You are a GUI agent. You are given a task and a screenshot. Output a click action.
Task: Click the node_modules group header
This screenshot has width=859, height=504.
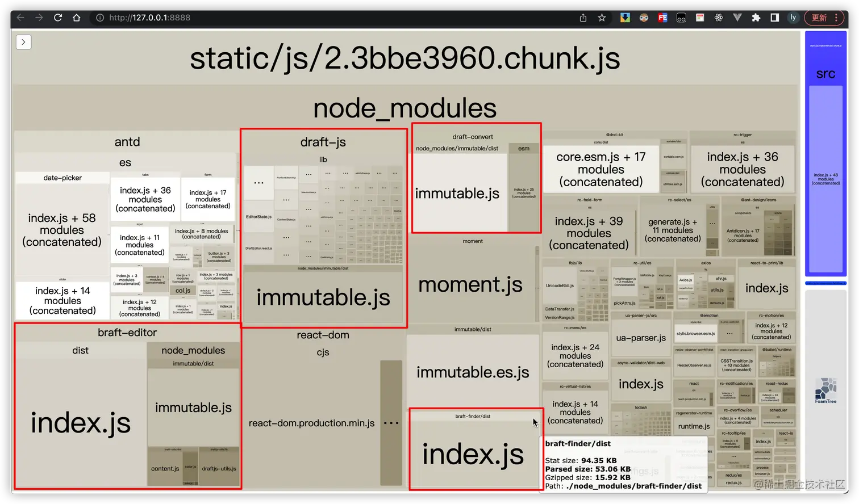pos(405,108)
